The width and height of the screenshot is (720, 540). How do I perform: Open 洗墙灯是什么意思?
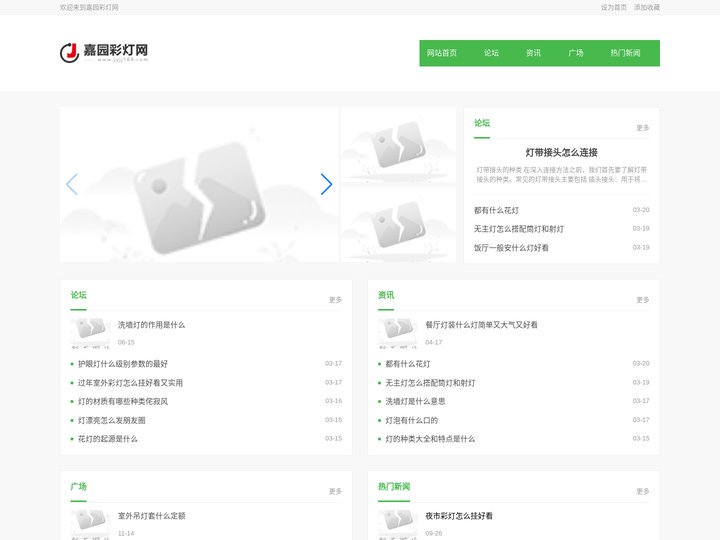(415, 401)
